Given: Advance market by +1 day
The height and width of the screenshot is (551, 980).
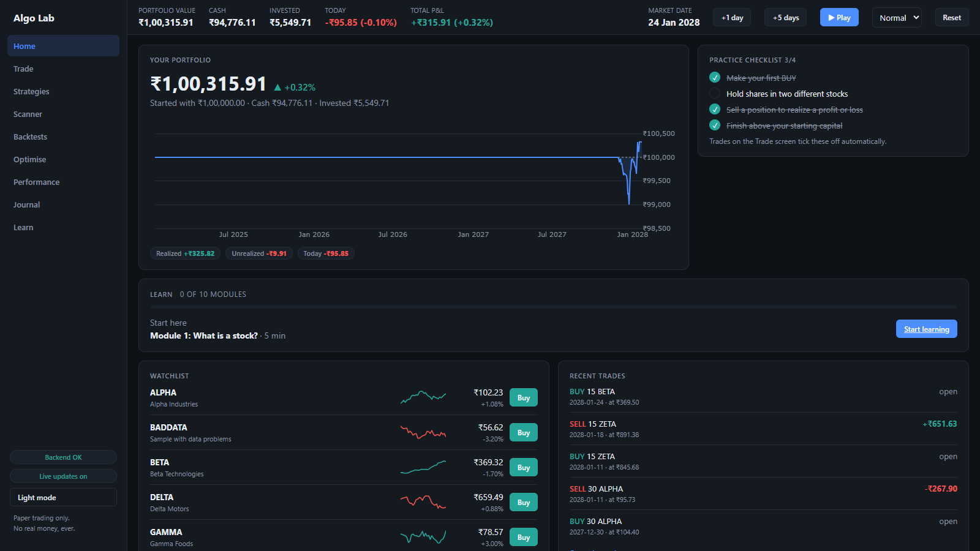Looking at the screenshot, I should coord(732,18).
